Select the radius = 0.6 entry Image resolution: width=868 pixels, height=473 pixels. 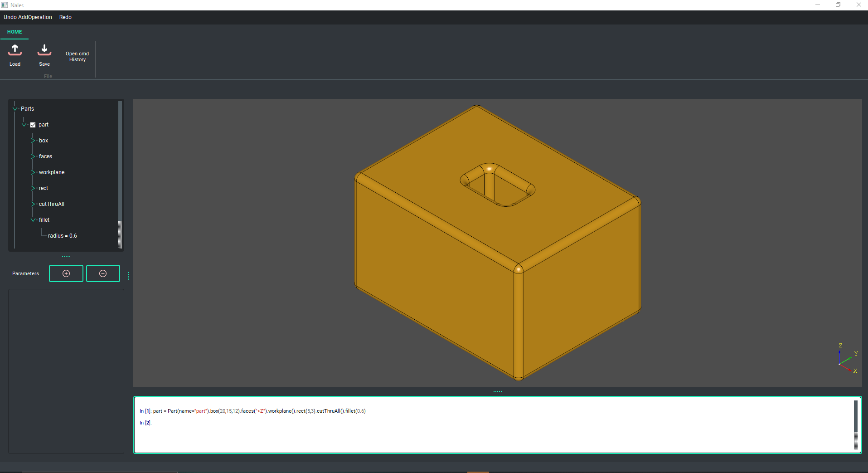click(x=63, y=236)
